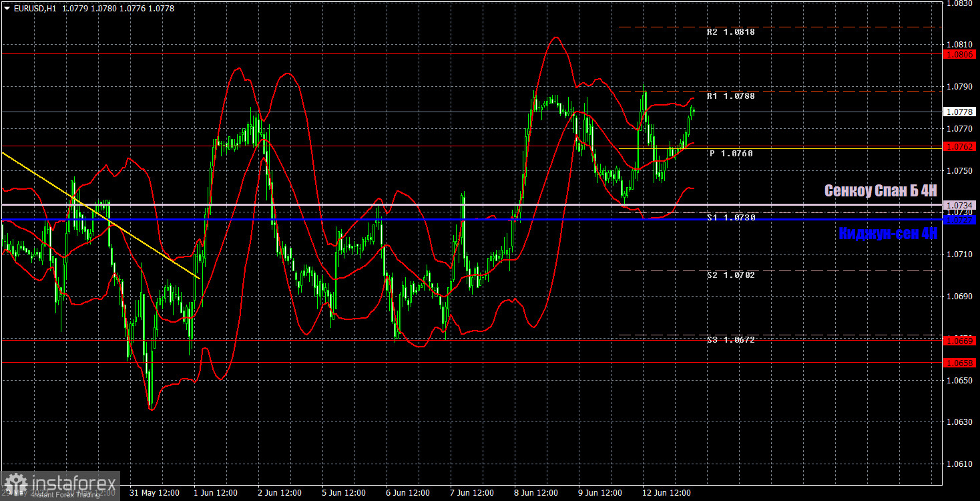Click the 1.0630 price axis value

pyautogui.click(x=960, y=422)
